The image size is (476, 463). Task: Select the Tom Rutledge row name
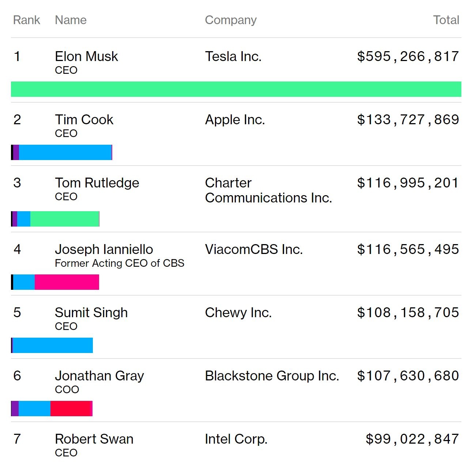[x=97, y=183]
